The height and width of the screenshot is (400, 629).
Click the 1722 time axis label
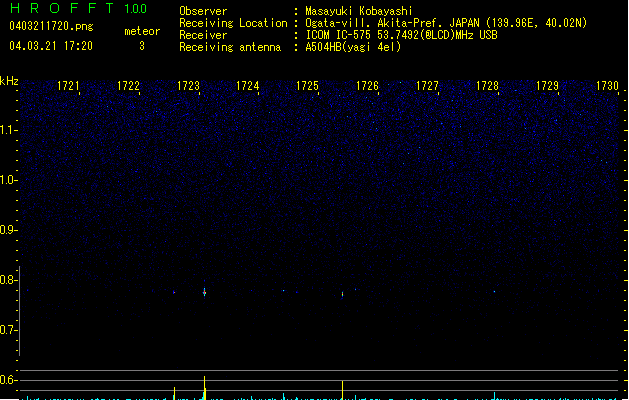coord(128,86)
